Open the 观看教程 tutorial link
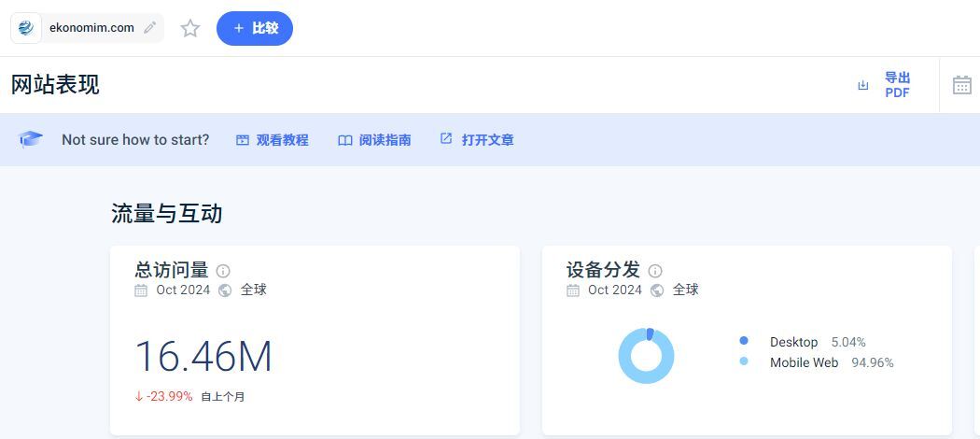This screenshot has height=439, width=980. point(282,140)
